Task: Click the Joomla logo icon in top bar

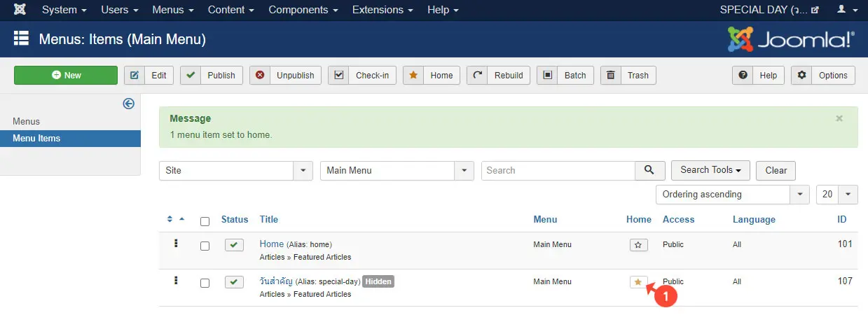Action: (20, 10)
